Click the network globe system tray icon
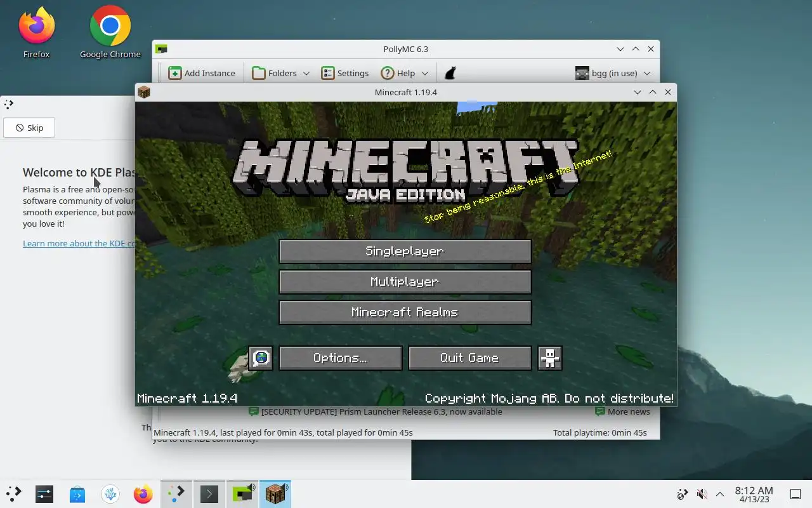The width and height of the screenshot is (812, 508). click(683, 494)
